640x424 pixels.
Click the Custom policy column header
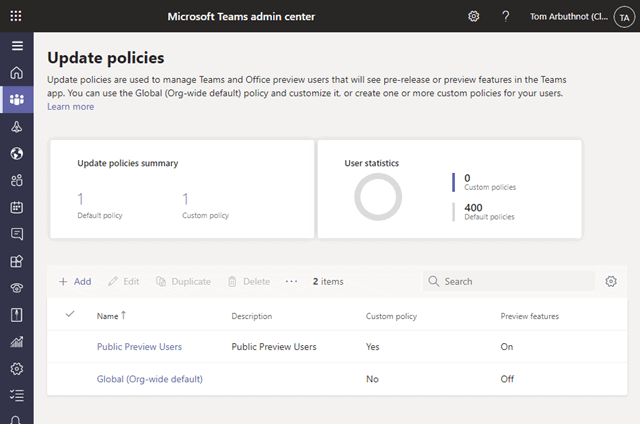[391, 316]
